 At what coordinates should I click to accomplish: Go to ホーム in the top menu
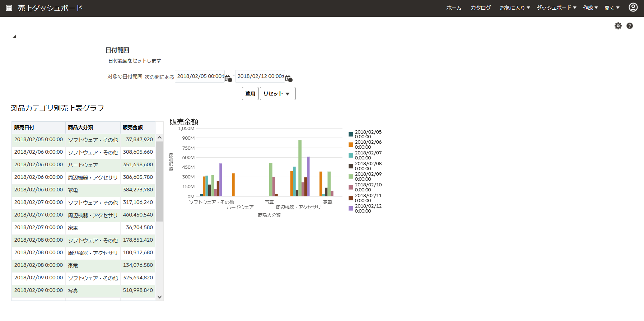[454, 8]
